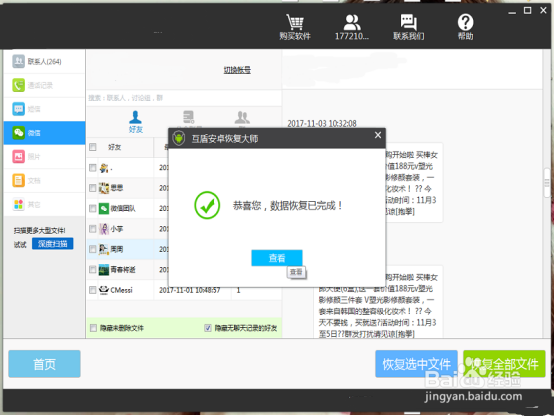Click the green checkmark success icon
Image resolution: width=554 pixels, height=416 pixels.
pyautogui.click(x=207, y=205)
